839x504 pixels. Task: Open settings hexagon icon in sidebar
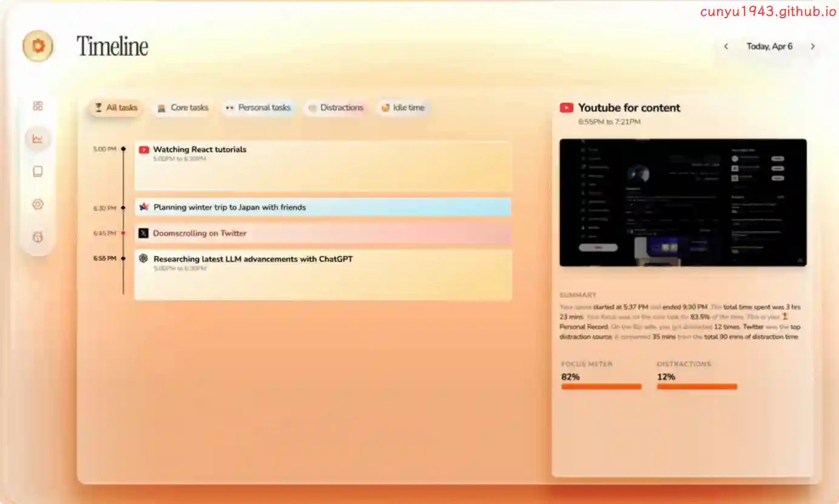point(38,204)
